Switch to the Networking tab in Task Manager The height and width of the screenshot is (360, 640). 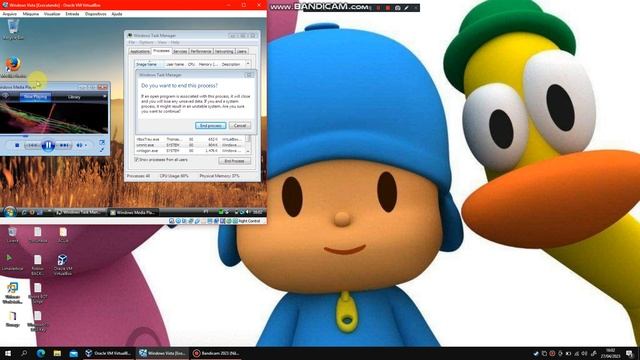tap(224, 51)
